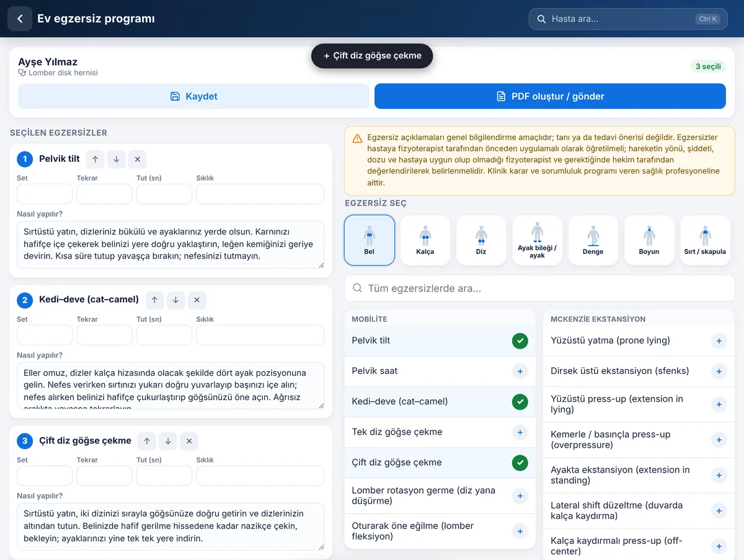Move Kedi–deve exercise up
Screen dimensions: 744x560
click(x=154, y=300)
